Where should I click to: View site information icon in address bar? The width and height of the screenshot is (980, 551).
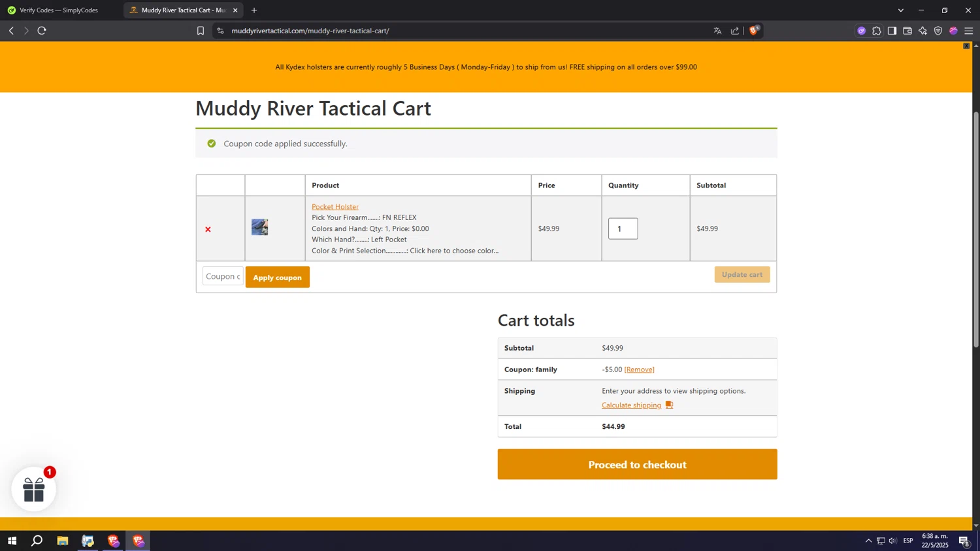click(x=221, y=31)
